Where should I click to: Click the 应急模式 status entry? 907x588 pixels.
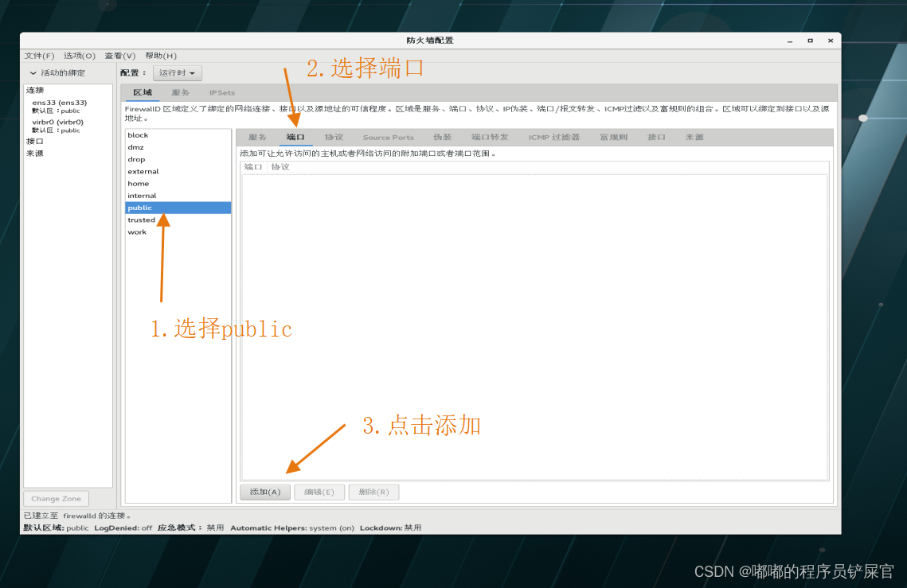point(191,528)
